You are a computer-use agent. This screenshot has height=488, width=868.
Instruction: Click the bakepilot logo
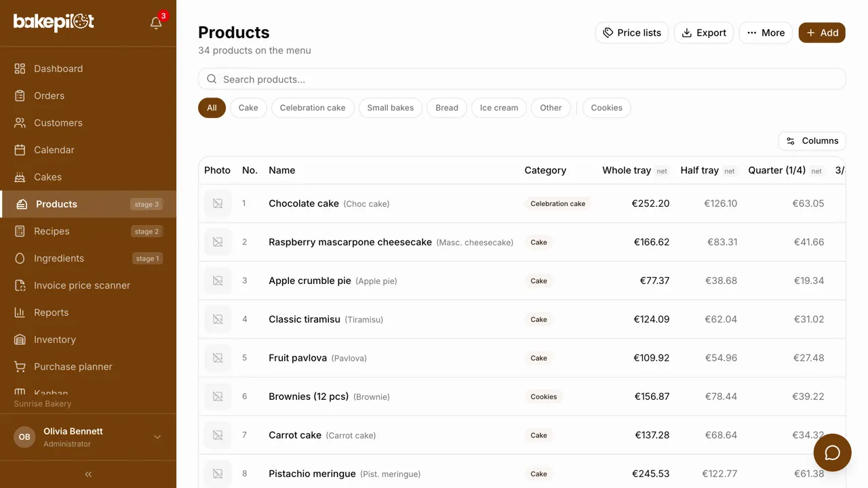pos(54,22)
